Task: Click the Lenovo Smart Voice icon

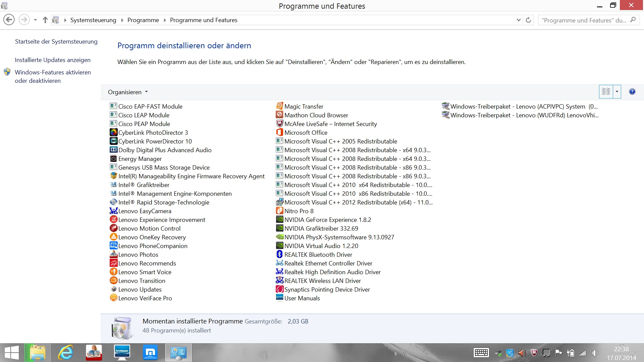Action: coord(113,272)
